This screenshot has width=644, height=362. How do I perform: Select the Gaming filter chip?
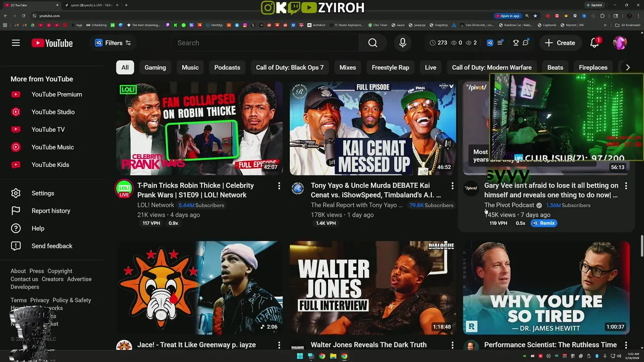(155, 67)
